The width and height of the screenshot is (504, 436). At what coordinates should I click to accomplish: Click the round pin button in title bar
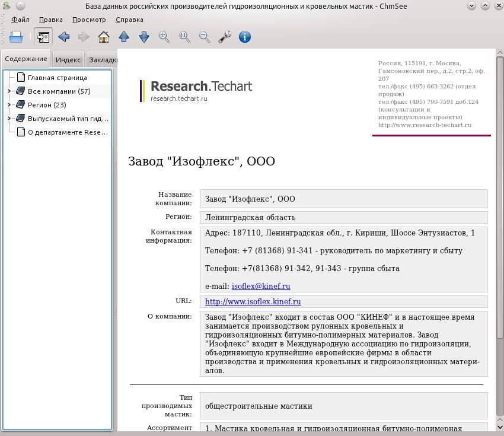pos(20,5)
